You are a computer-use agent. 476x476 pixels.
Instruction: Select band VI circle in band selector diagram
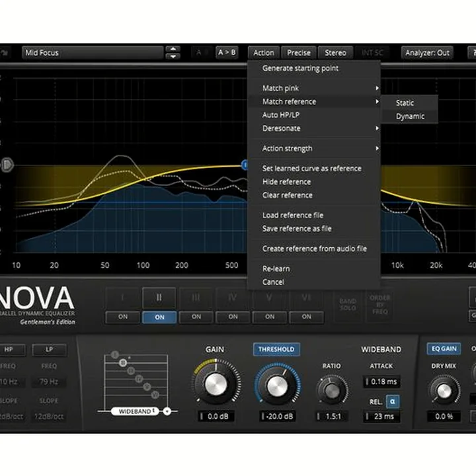pyautogui.click(x=155, y=395)
